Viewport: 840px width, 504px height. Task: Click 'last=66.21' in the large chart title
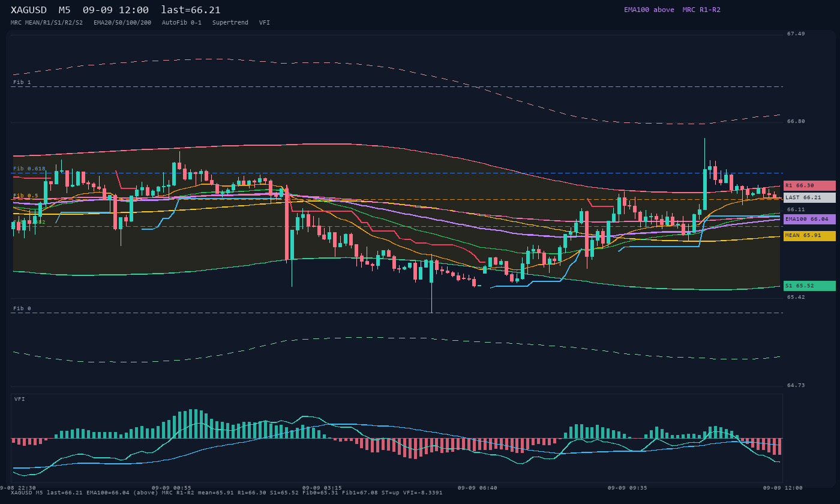(191, 10)
